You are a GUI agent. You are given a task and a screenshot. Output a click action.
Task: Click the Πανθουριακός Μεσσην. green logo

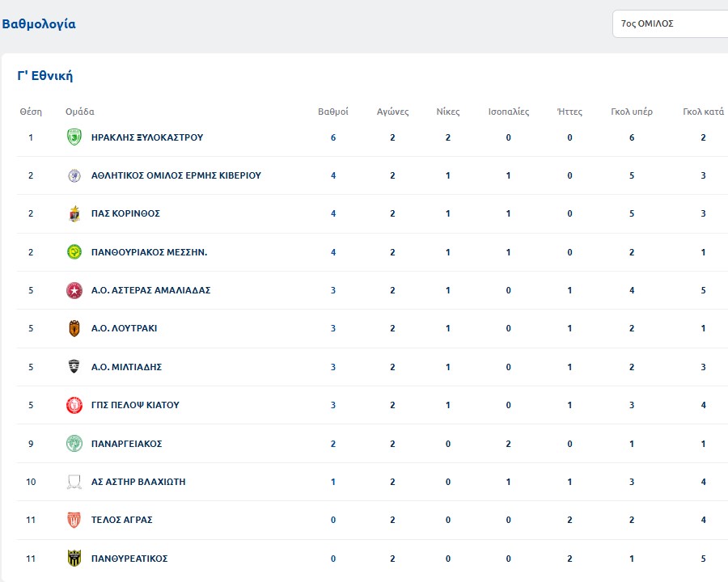pyautogui.click(x=74, y=252)
